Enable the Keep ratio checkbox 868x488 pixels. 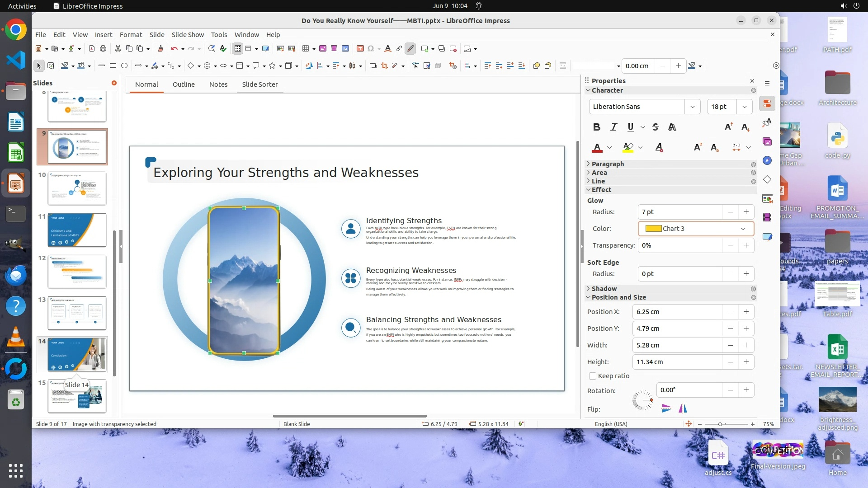click(593, 376)
